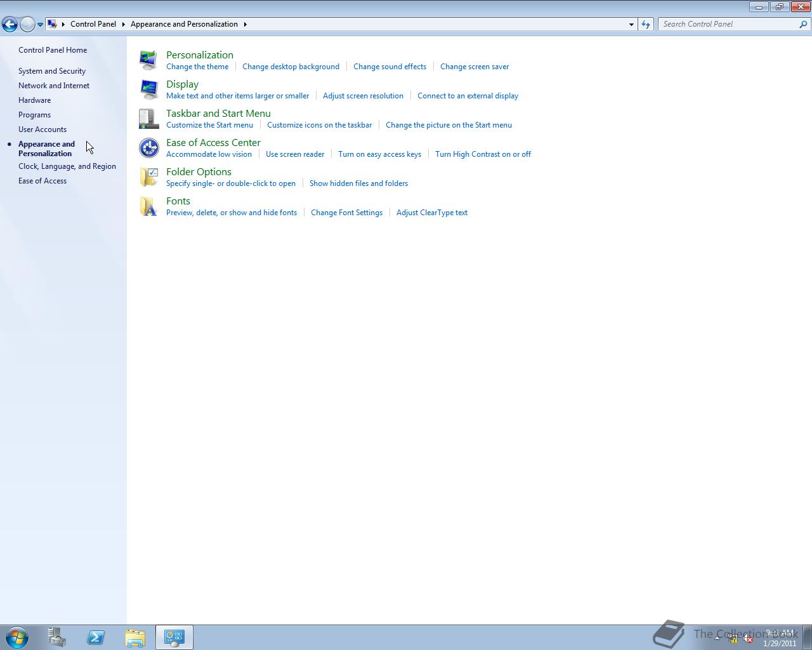Open Windows Explorer from the taskbar
Screen dimensions: 812x650
pyautogui.click(x=135, y=637)
